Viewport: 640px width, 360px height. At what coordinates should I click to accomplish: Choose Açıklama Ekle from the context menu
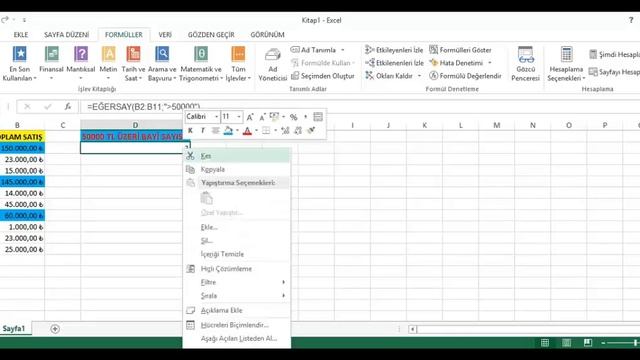(x=237, y=310)
